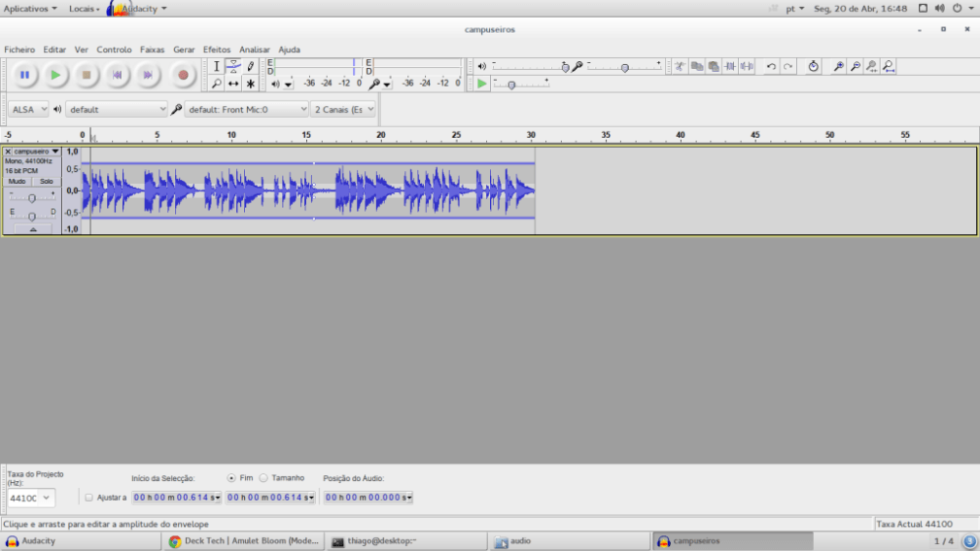Select the 'Fim' radio button
The height and width of the screenshot is (551, 980).
[x=231, y=478]
